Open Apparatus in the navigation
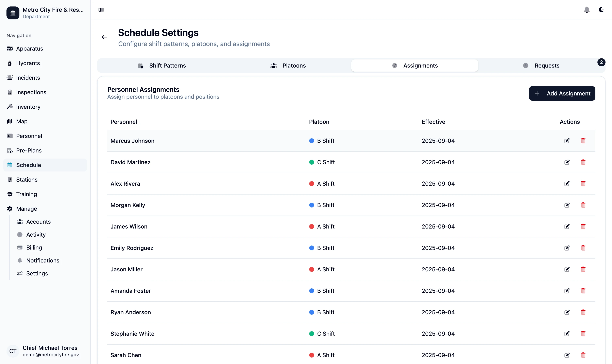 click(x=30, y=49)
